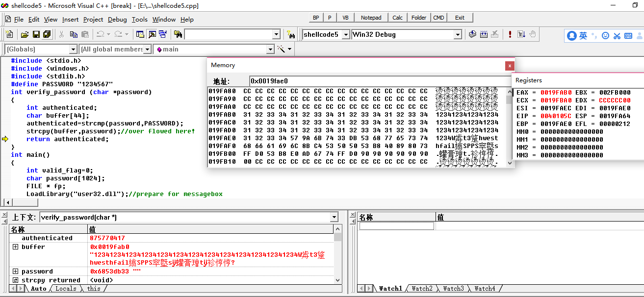Screen dimensions: 644x297
Task: Click the Open file toolbar icon
Action: click(25, 34)
